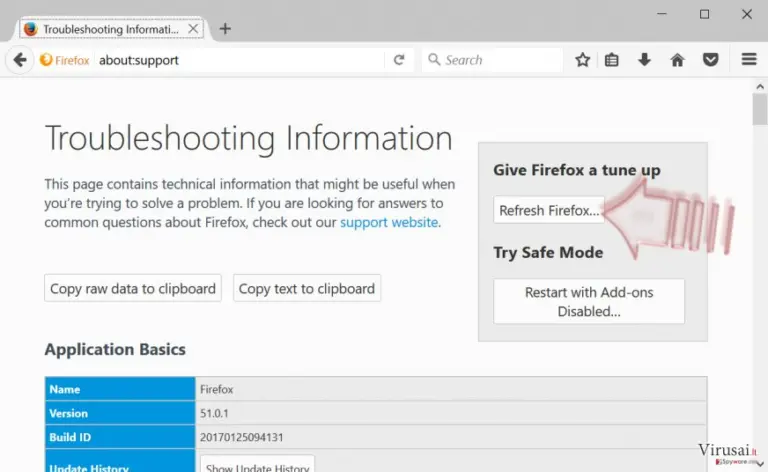Click the Troubleshooting Information page heading
Screen dimensions: 768x472
pyautogui.click(x=248, y=138)
